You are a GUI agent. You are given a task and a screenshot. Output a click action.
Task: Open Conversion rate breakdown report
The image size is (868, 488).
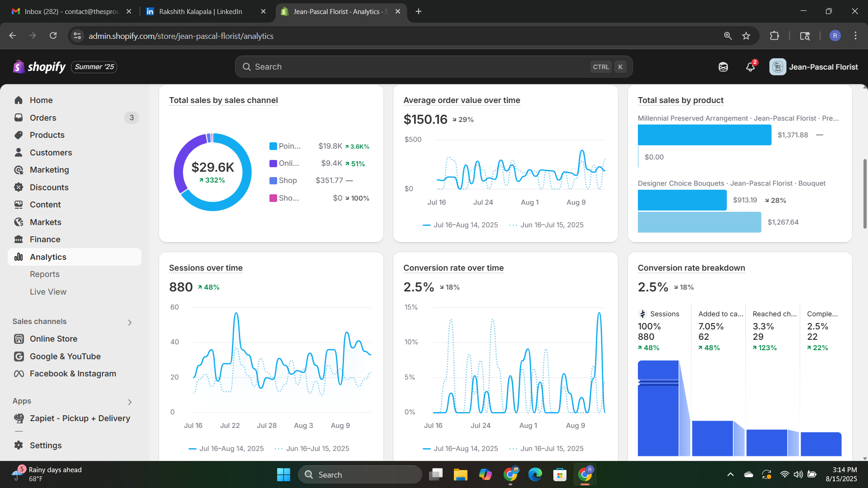(x=691, y=268)
